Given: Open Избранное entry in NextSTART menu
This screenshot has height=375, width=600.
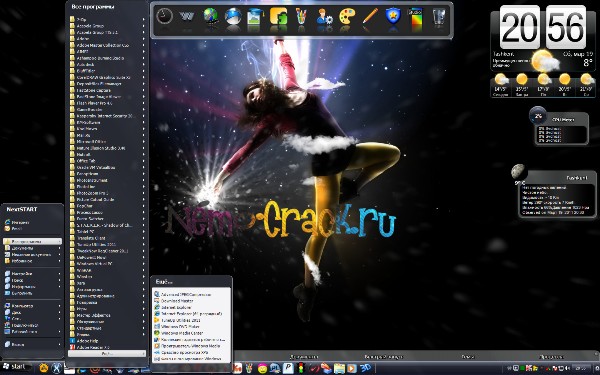Looking at the screenshot, I should [x=33, y=261].
